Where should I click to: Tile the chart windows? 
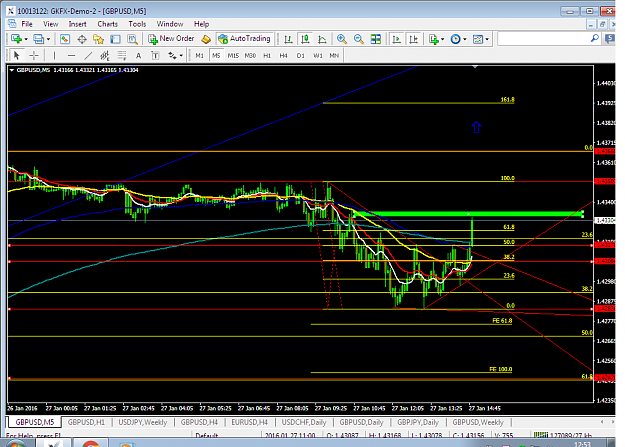point(375,39)
